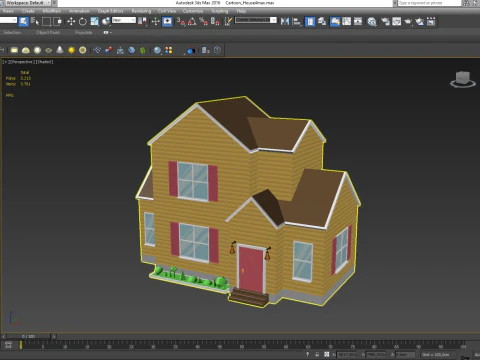Click the sun light icon
This screenshot has height=360, width=480.
pos(71,50)
